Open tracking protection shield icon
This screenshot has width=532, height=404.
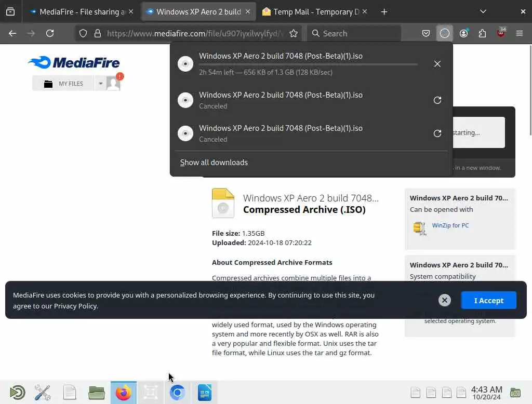pyautogui.click(x=83, y=33)
